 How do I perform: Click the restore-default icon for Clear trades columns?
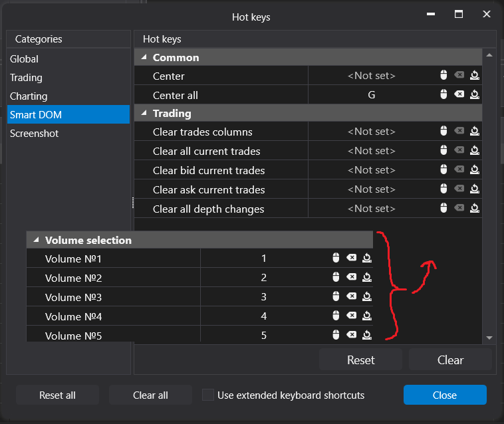(474, 132)
